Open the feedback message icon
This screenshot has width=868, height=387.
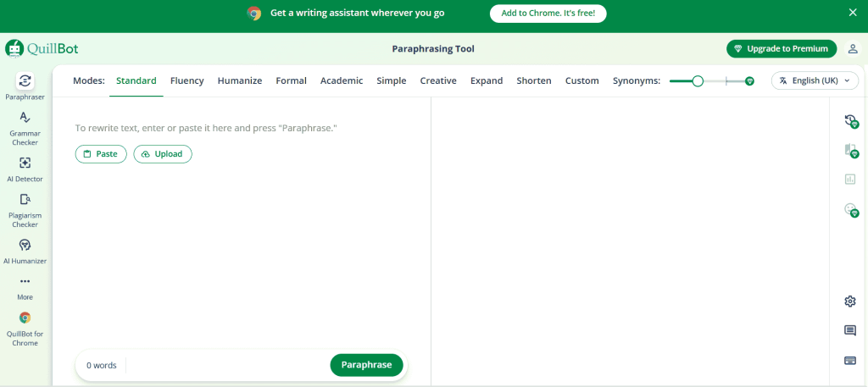pos(849,330)
